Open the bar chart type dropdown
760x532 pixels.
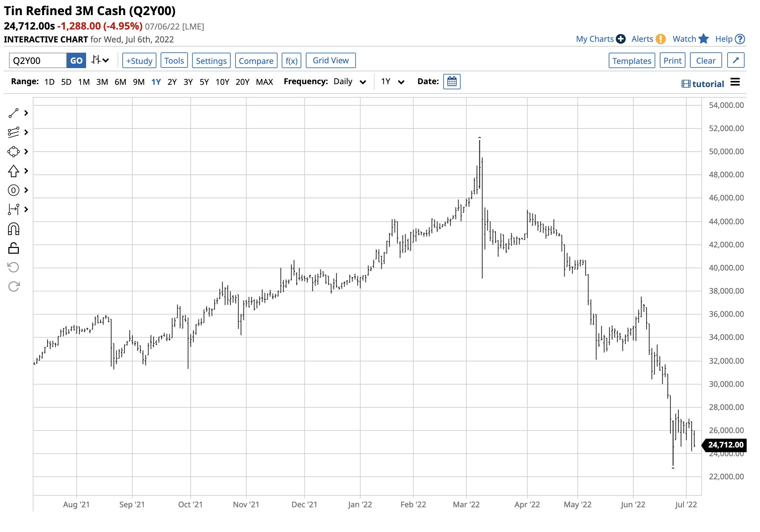[x=100, y=61]
